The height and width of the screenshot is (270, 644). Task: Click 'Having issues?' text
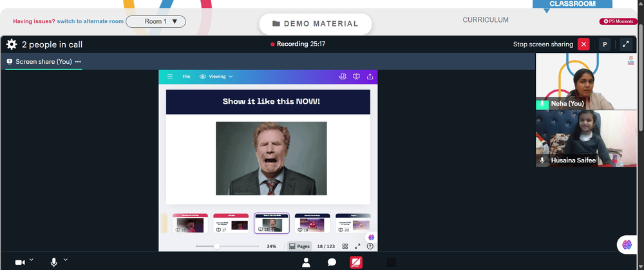[x=34, y=21]
